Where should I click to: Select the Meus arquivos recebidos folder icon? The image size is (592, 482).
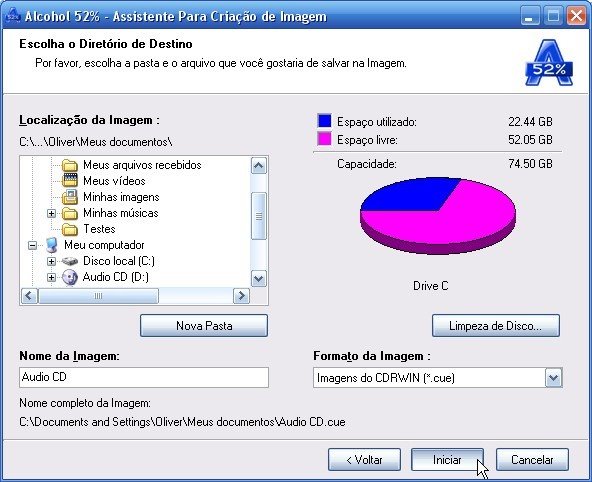[70, 165]
